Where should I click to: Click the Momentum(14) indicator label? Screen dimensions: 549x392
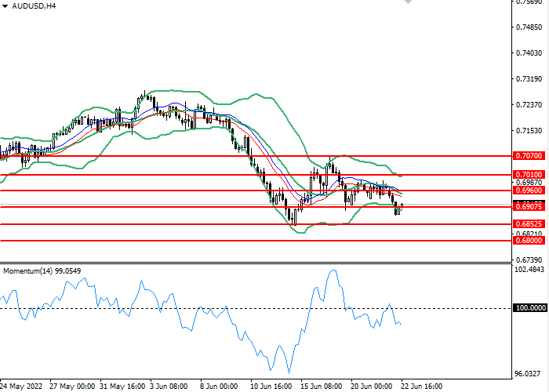(x=43, y=270)
